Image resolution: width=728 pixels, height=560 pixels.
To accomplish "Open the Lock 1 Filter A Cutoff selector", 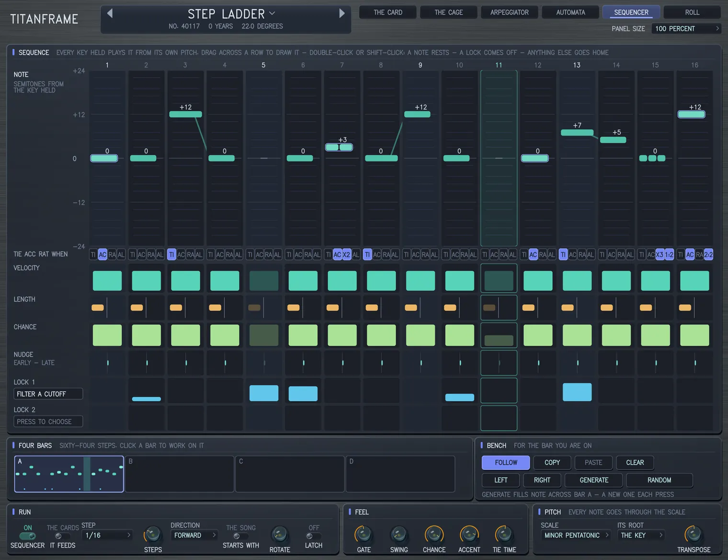I will click(48, 394).
